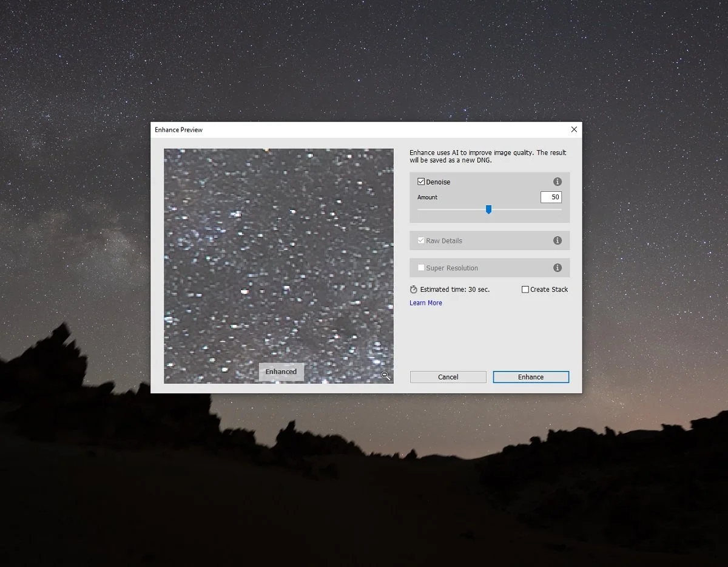Click the grayed-out Raw Details checkbox
728x567 pixels.
pyautogui.click(x=421, y=240)
